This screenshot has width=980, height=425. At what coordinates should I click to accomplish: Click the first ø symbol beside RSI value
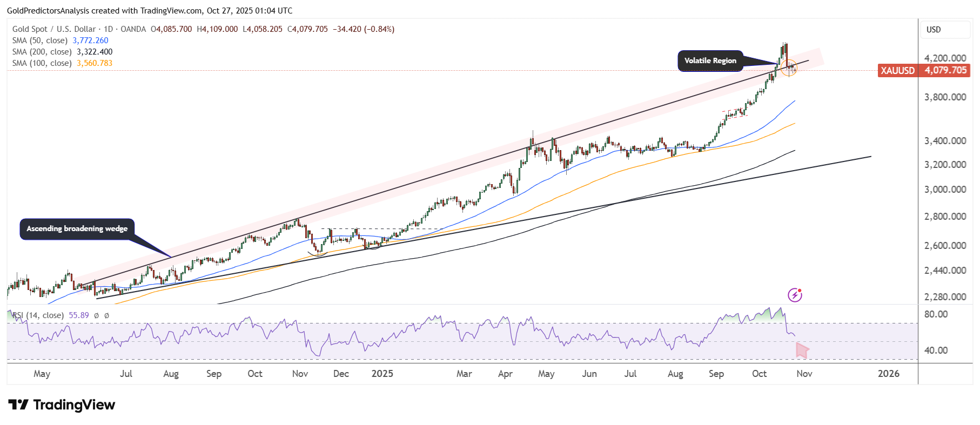point(96,315)
